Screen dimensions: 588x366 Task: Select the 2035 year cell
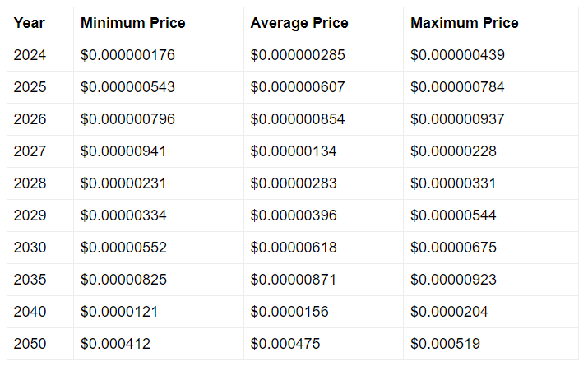tap(30, 280)
